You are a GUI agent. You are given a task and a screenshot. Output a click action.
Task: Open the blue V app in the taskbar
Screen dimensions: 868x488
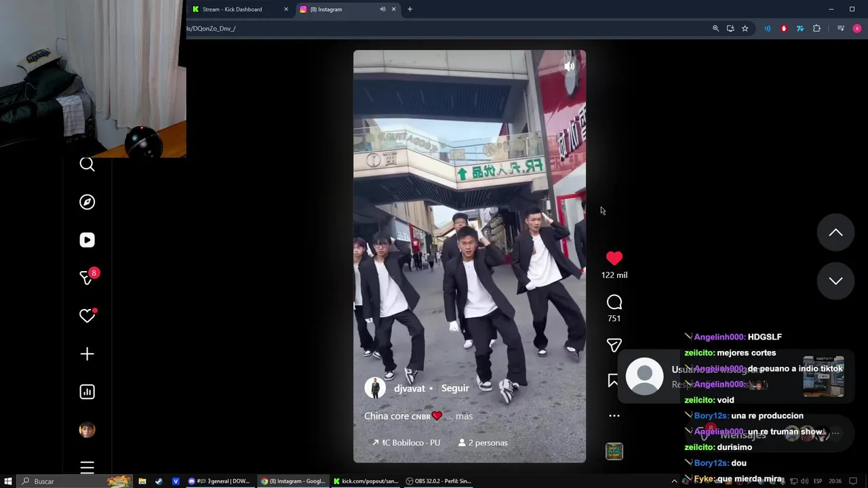coord(176,481)
